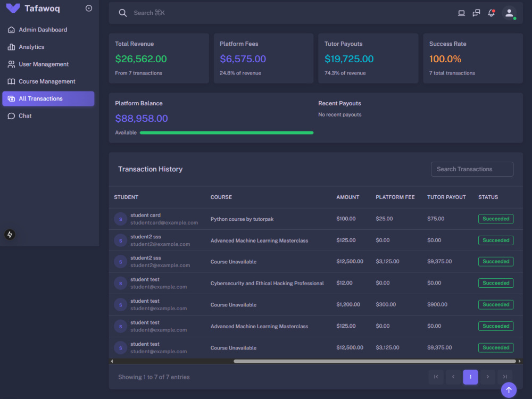Click the users icon beside User Management

point(11,64)
